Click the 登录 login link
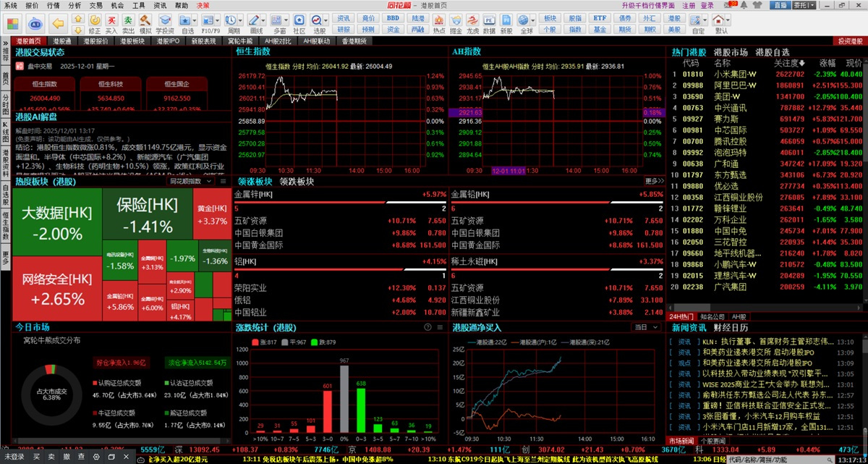The image size is (868, 464). tap(707, 5)
